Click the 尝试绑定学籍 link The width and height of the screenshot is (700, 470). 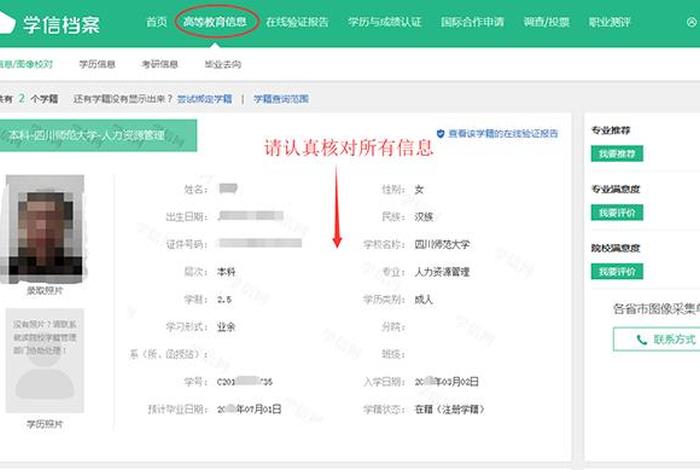point(204,99)
